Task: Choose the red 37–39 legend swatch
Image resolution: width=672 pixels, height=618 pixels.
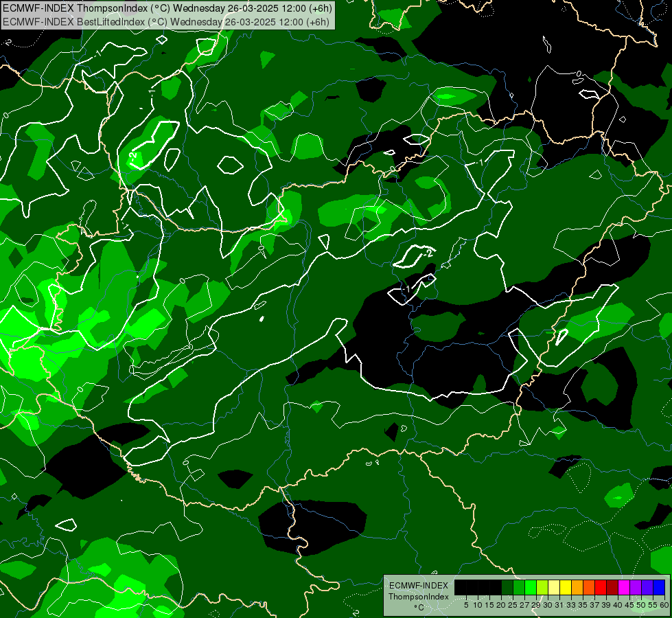Action: click(600, 587)
